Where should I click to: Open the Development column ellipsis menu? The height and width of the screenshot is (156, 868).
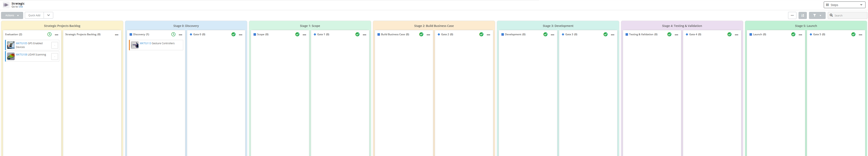tap(552, 35)
